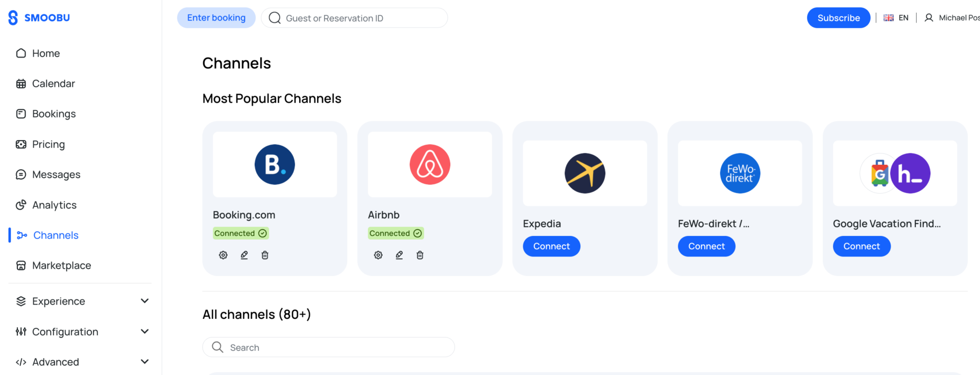Edit the Airbnb connection
Screen dimensions: 980x375
tap(399, 255)
